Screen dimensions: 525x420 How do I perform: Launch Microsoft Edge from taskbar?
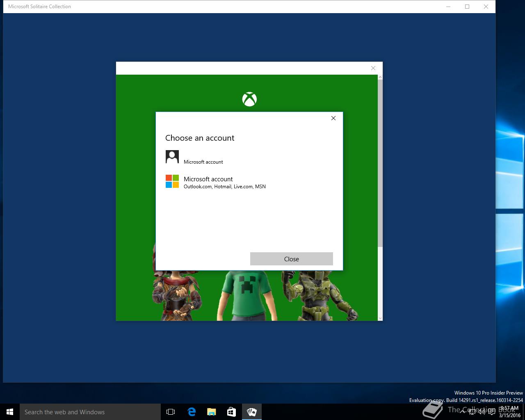coord(191,412)
